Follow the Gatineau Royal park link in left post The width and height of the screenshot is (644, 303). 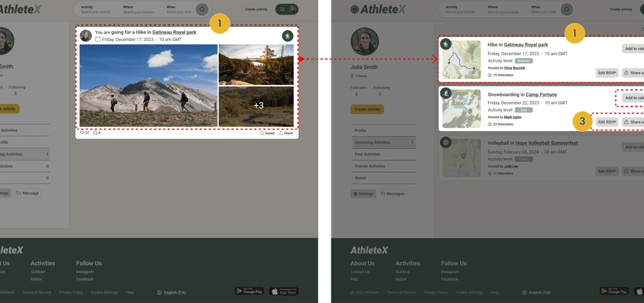[x=174, y=32]
